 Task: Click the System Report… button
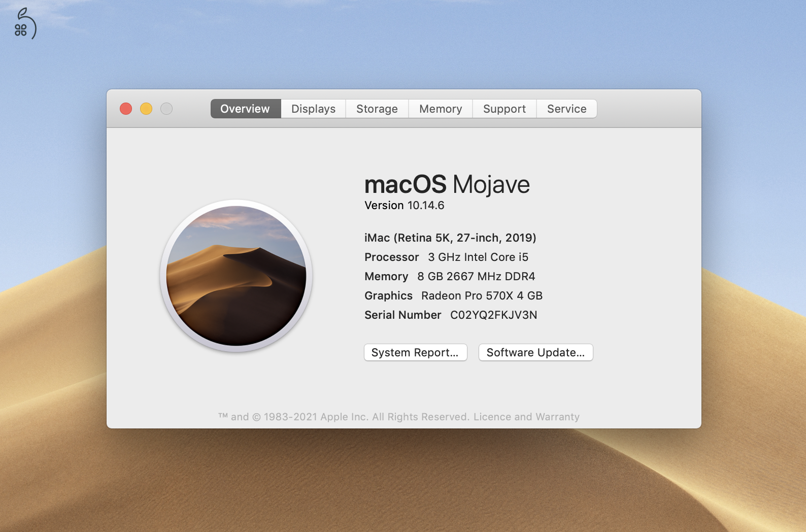point(415,352)
